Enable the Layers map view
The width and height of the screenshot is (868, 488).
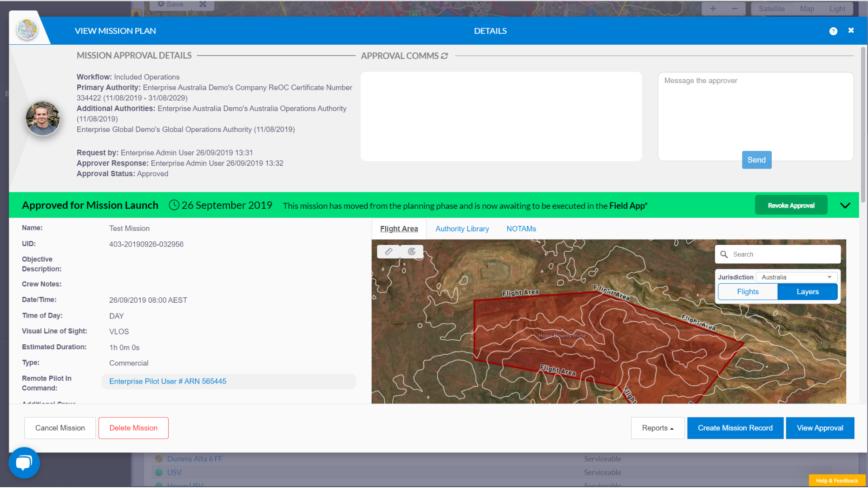[x=807, y=291]
